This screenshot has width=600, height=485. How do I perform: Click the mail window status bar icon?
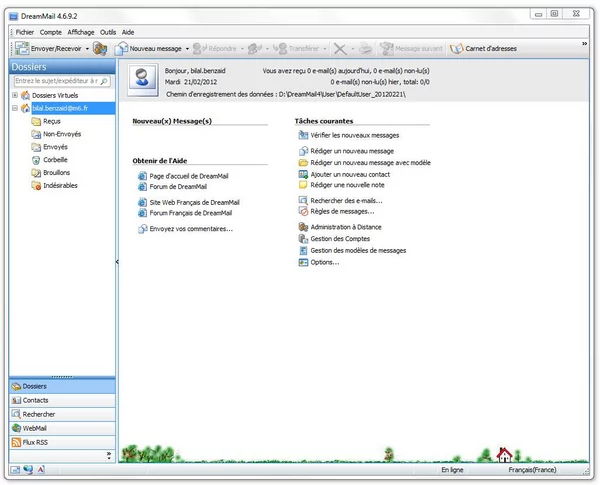click(15, 470)
